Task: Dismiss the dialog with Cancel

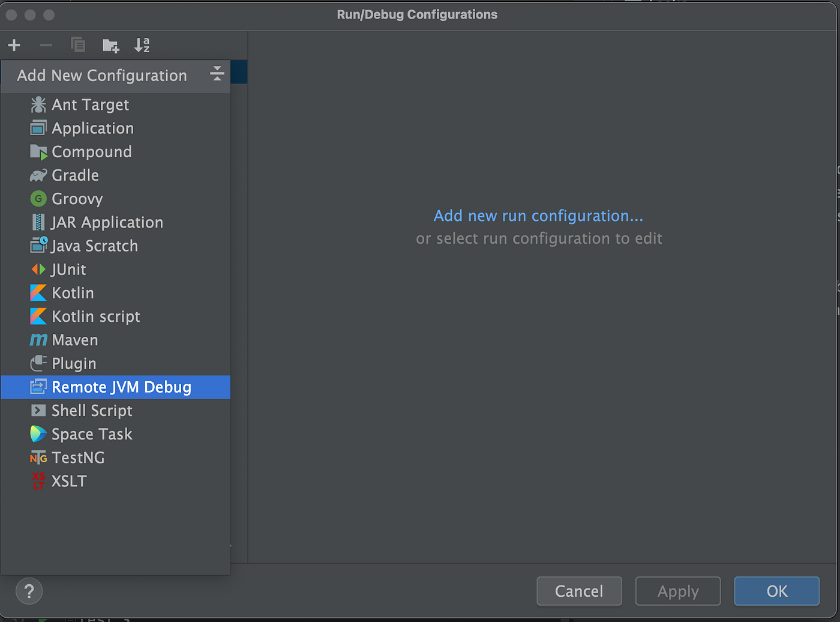Action: point(578,591)
